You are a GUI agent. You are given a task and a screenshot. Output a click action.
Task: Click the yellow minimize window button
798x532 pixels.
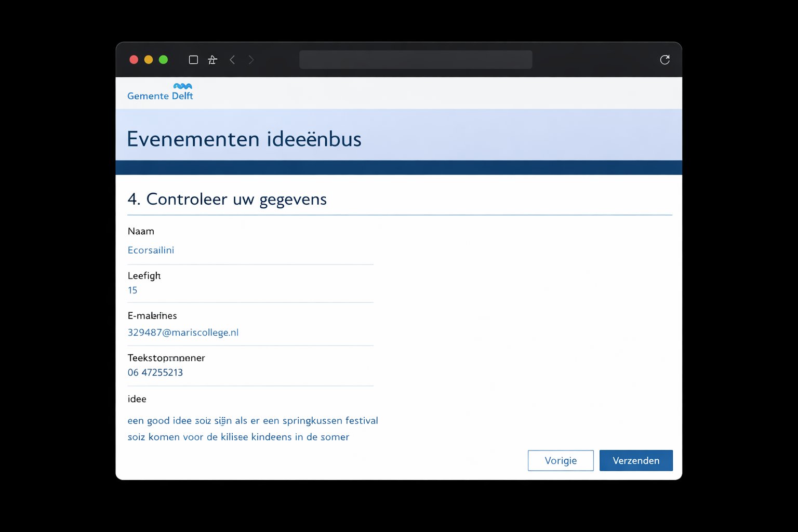click(x=149, y=60)
